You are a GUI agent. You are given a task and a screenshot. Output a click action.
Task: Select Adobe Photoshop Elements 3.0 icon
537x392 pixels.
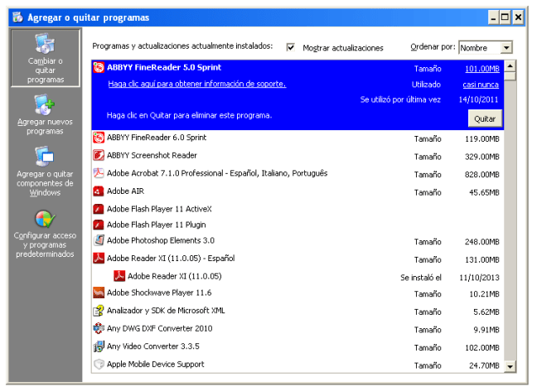click(99, 241)
